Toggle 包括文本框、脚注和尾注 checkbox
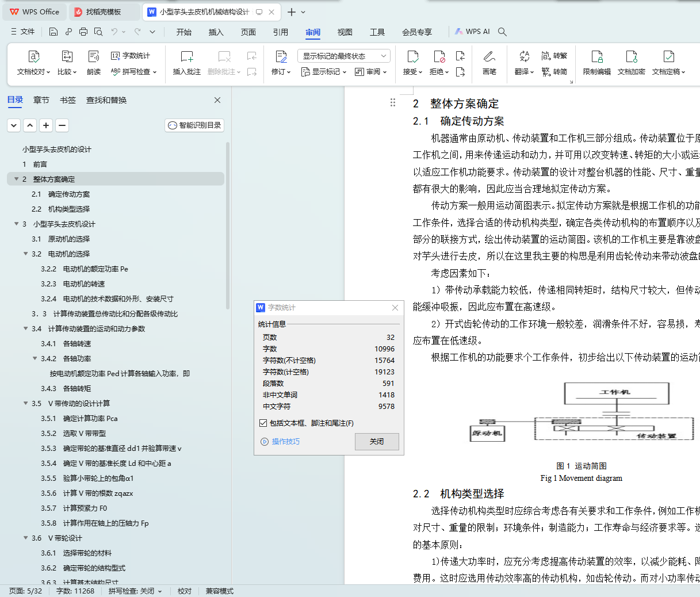The height and width of the screenshot is (597, 700). [x=263, y=423]
